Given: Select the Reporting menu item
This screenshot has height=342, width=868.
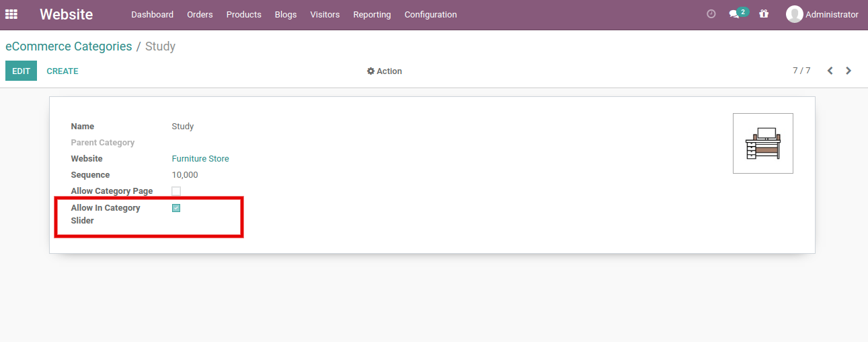Looking at the screenshot, I should 372,15.
